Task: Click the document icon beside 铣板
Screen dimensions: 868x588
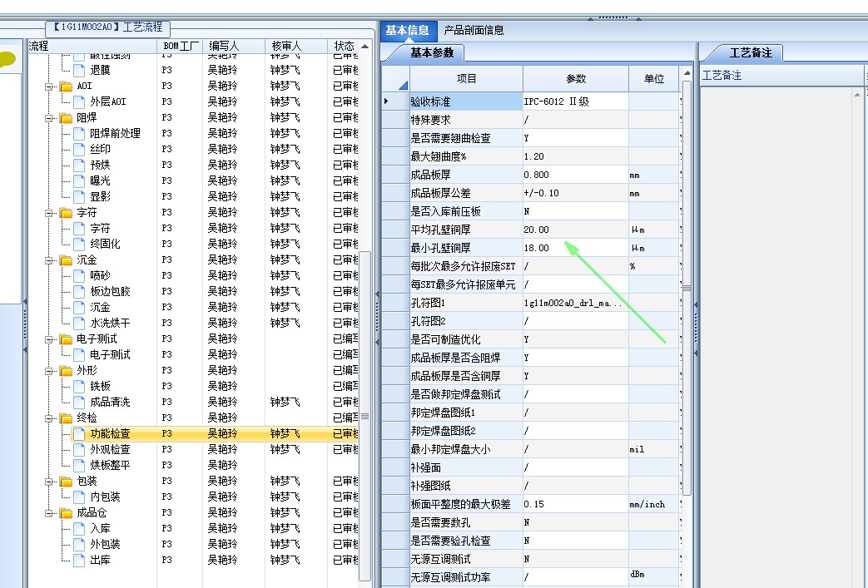Action: tap(80, 386)
